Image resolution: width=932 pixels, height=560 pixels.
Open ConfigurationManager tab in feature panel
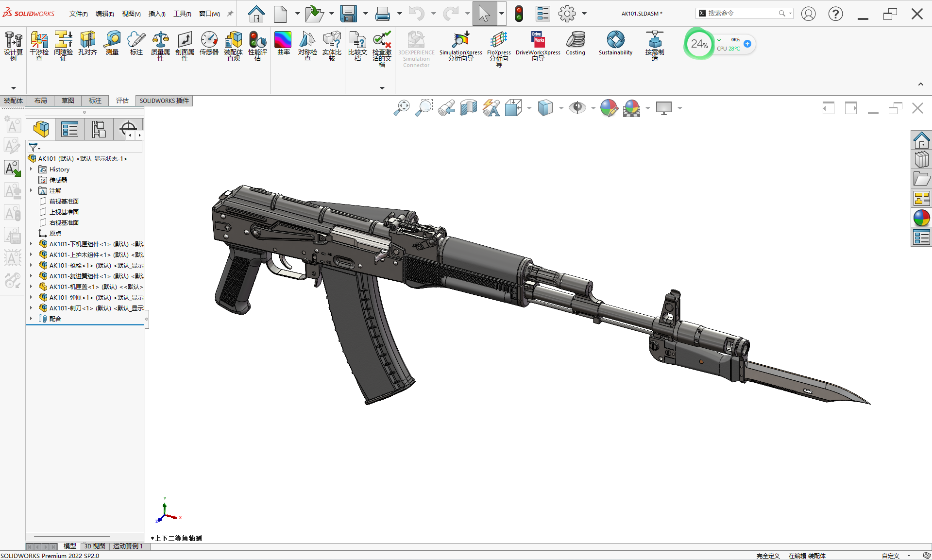[x=99, y=129]
